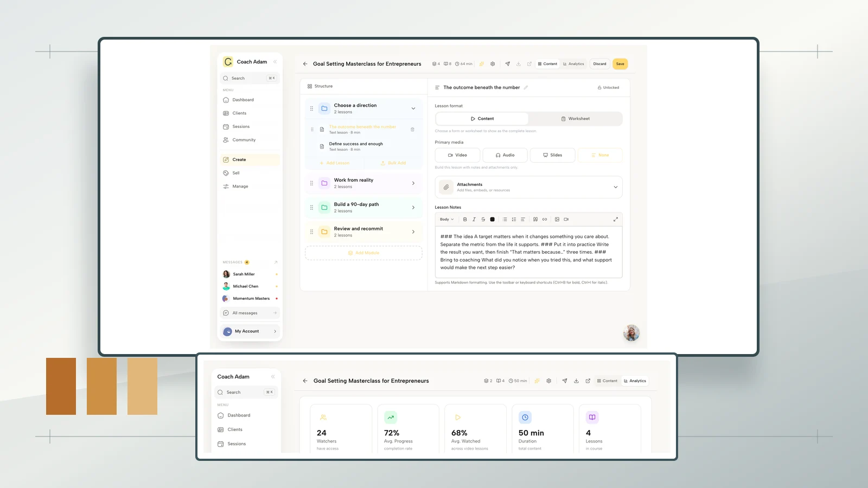The image size is (868, 488).
Task: Choose Audio as primary media
Action: tap(505, 155)
